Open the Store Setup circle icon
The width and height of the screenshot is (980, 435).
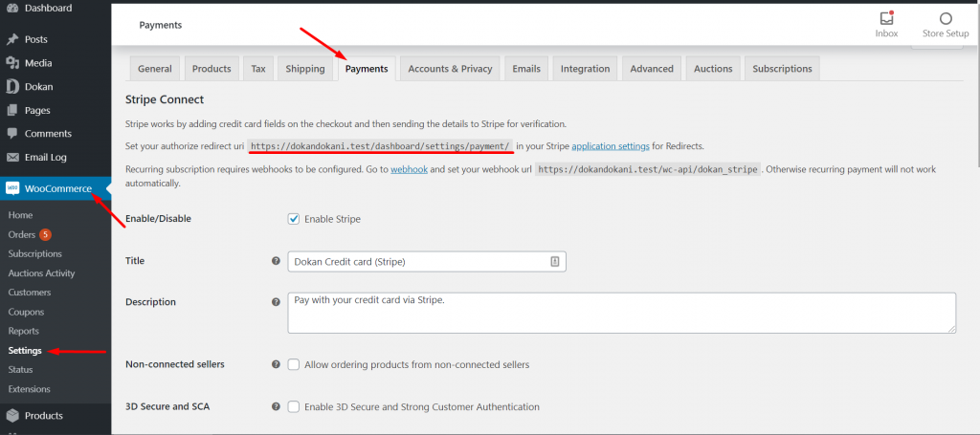(x=946, y=18)
